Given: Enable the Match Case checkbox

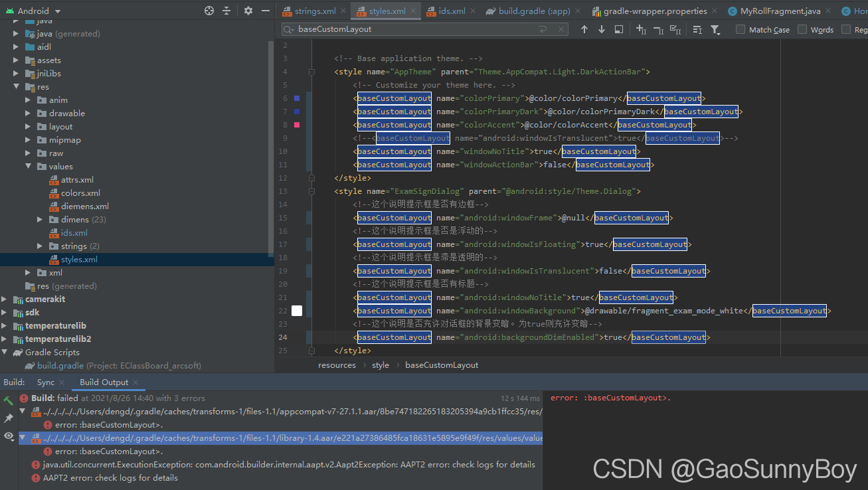Looking at the screenshot, I should click(740, 29).
